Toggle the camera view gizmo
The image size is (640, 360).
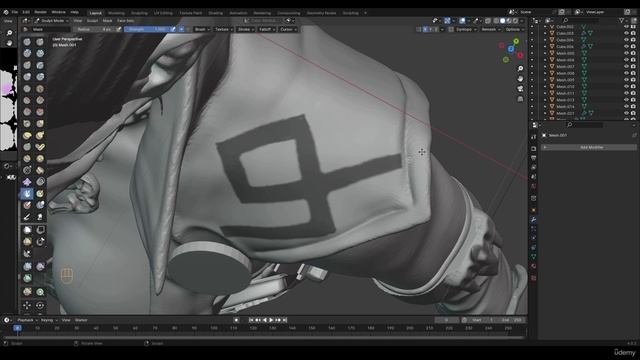(x=520, y=89)
